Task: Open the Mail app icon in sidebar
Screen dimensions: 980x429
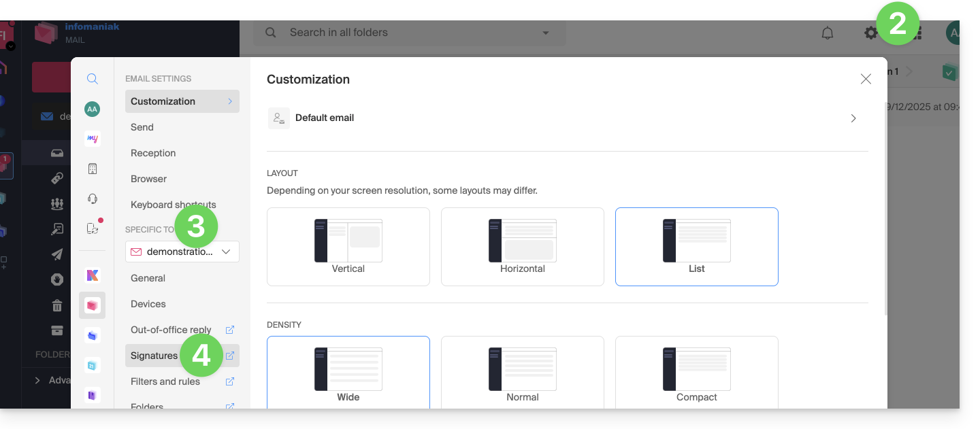Action: click(x=93, y=306)
